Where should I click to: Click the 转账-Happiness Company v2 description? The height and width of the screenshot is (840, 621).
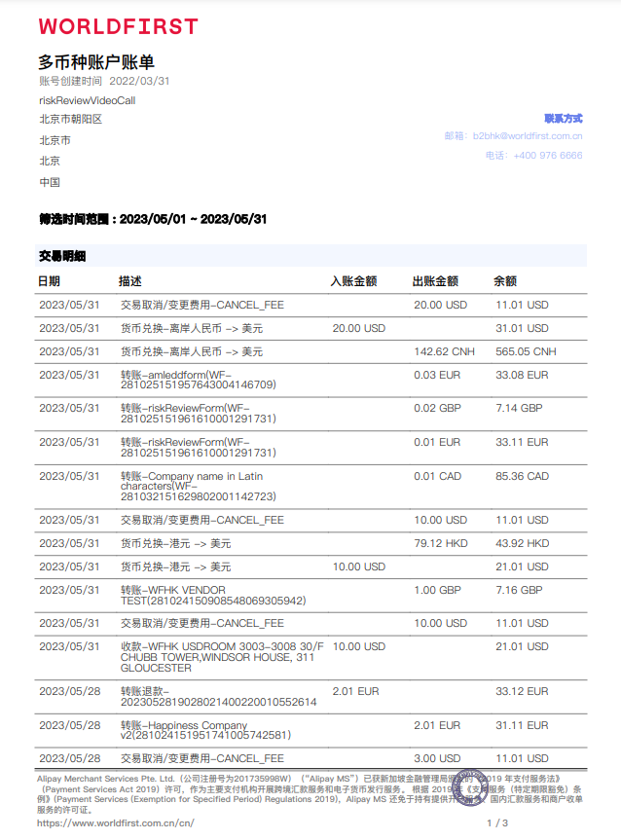[x=205, y=730]
